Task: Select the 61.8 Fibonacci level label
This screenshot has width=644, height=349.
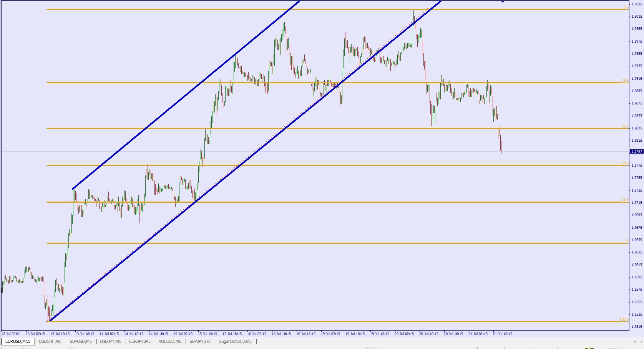Action: coord(625,200)
